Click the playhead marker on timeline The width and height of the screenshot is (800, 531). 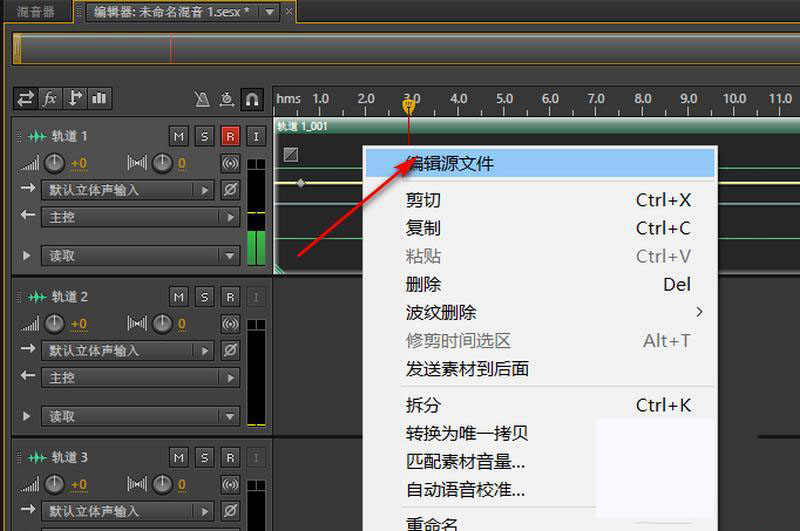409,106
